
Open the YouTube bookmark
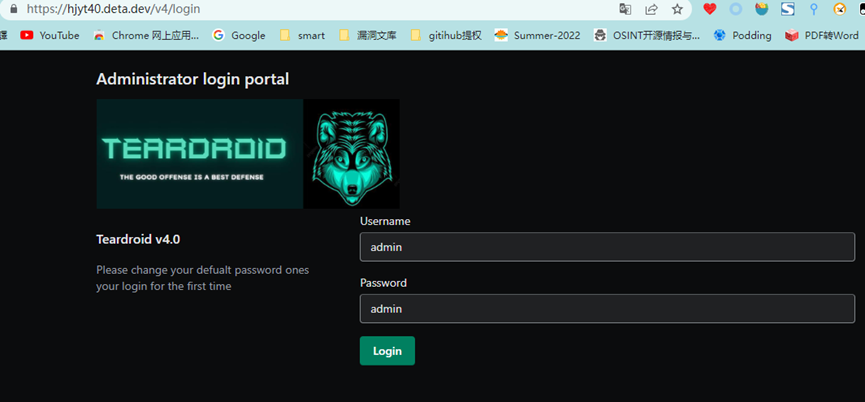(50, 35)
